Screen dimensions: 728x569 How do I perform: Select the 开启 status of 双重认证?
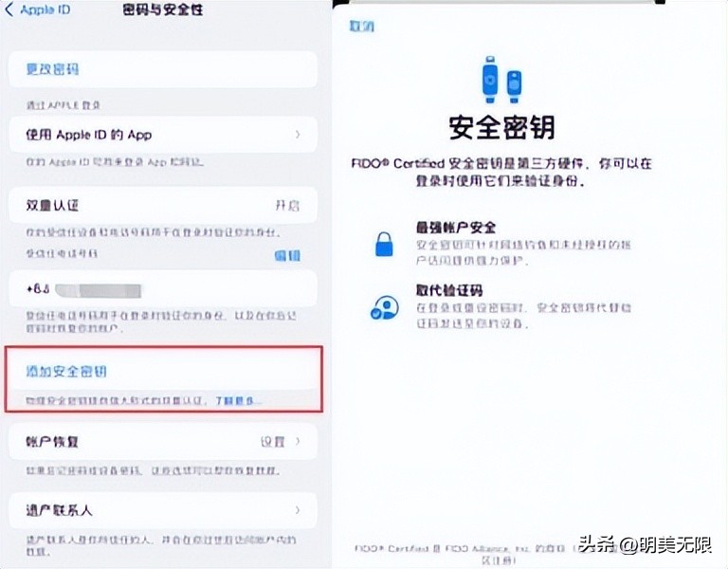coord(287,205)
